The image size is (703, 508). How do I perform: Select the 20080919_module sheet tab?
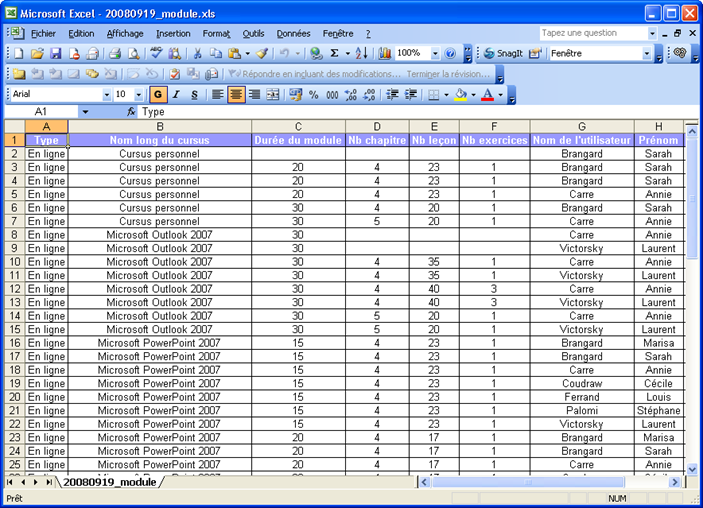108,482
